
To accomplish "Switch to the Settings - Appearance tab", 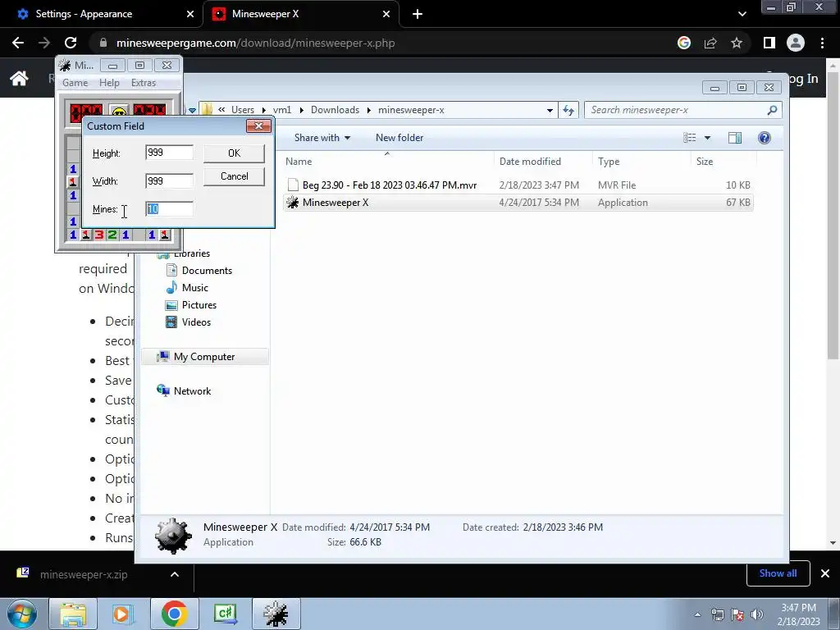I will point(102,14).
